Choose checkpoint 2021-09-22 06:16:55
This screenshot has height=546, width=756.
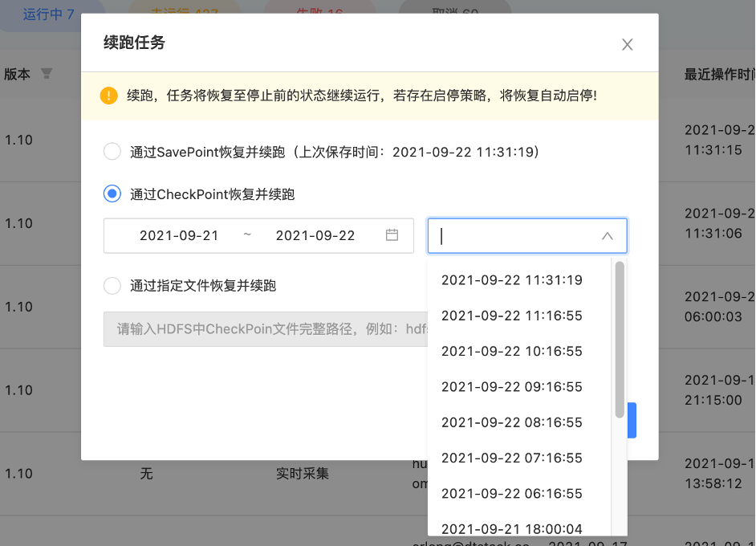coord(520,494)
